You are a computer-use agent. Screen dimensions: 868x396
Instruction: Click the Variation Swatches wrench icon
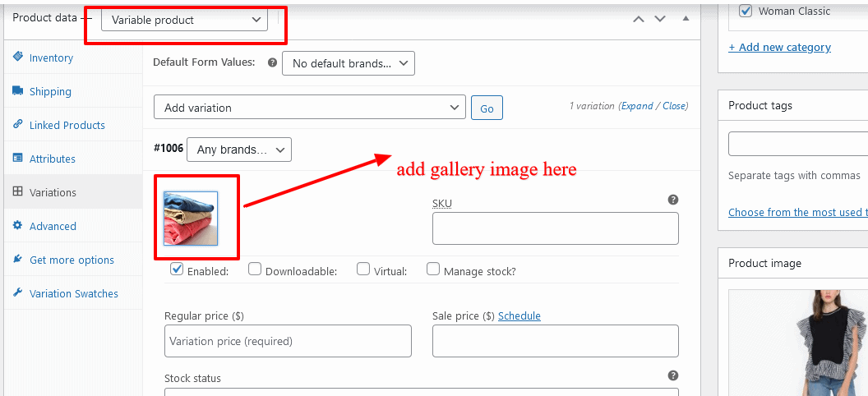coord(18,293)
